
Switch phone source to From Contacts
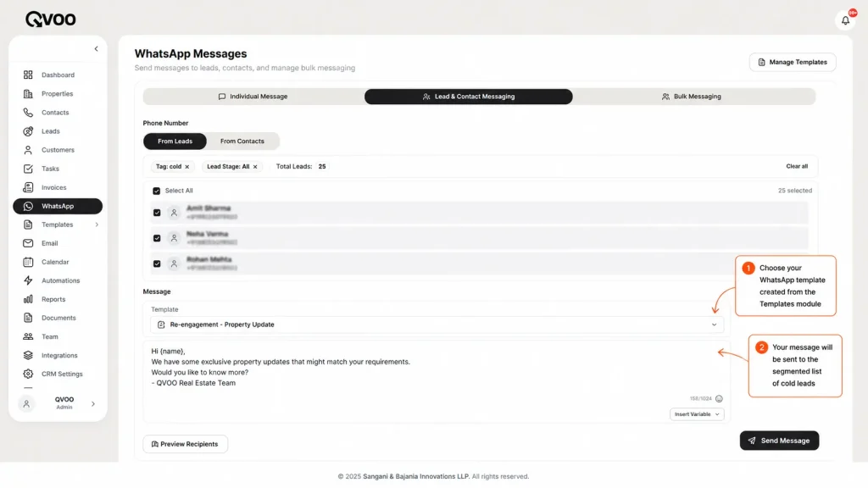pyautogui.click(x=242, y=141)
